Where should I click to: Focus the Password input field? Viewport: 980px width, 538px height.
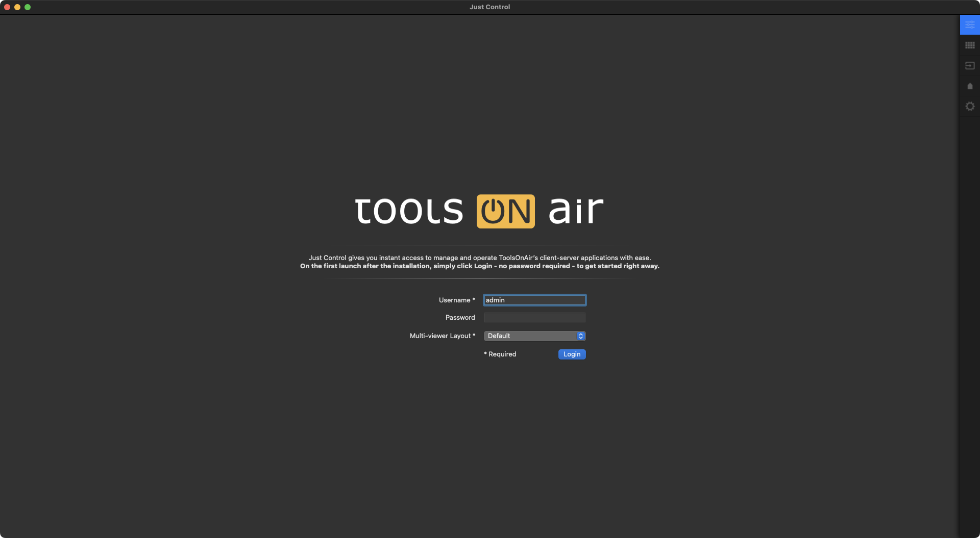point(534,317)
